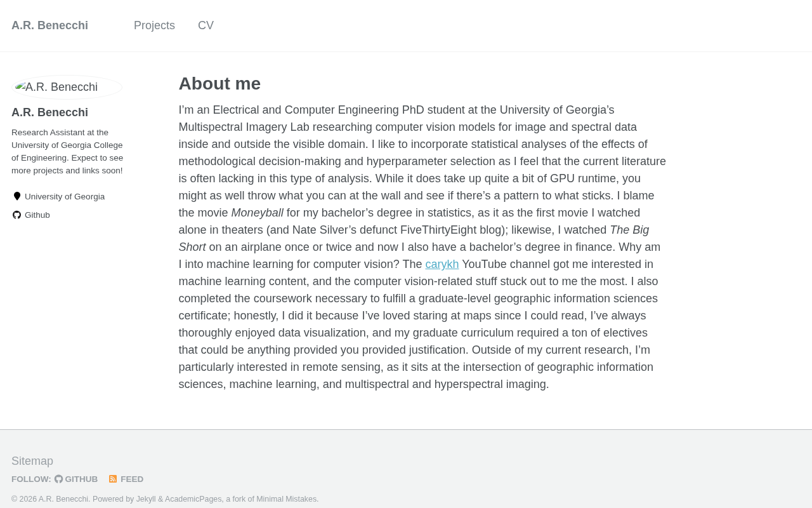Follow the carykh YouTube channel link
The height and width of the screenshot is (508, 812).
point(442,264)
